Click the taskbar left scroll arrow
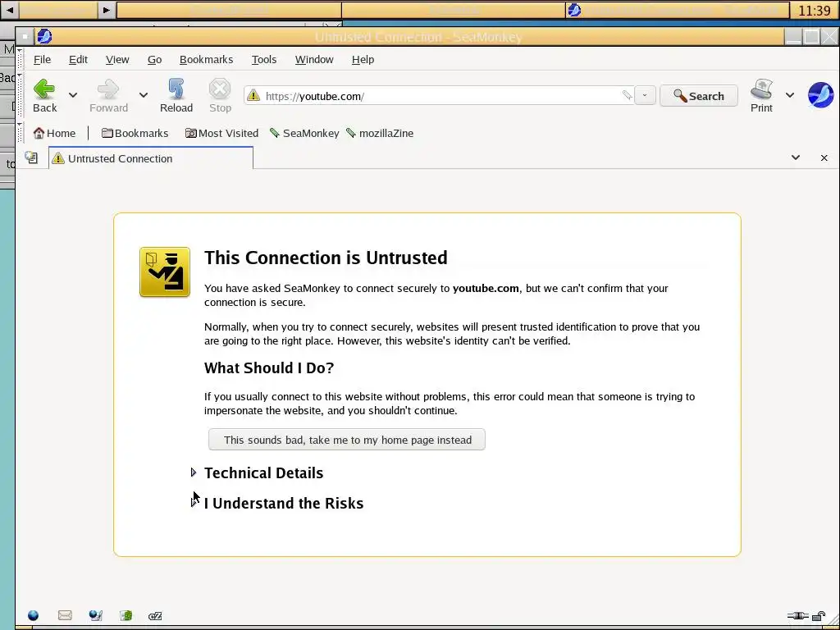Screen dimensions: 840x630 tap(10, 10)
